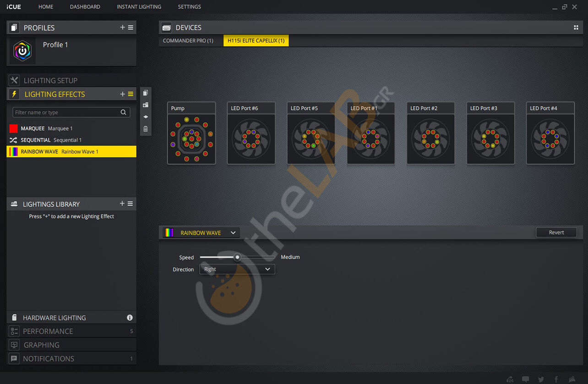
Task: Click the Revert button
Action: point(556,233)
